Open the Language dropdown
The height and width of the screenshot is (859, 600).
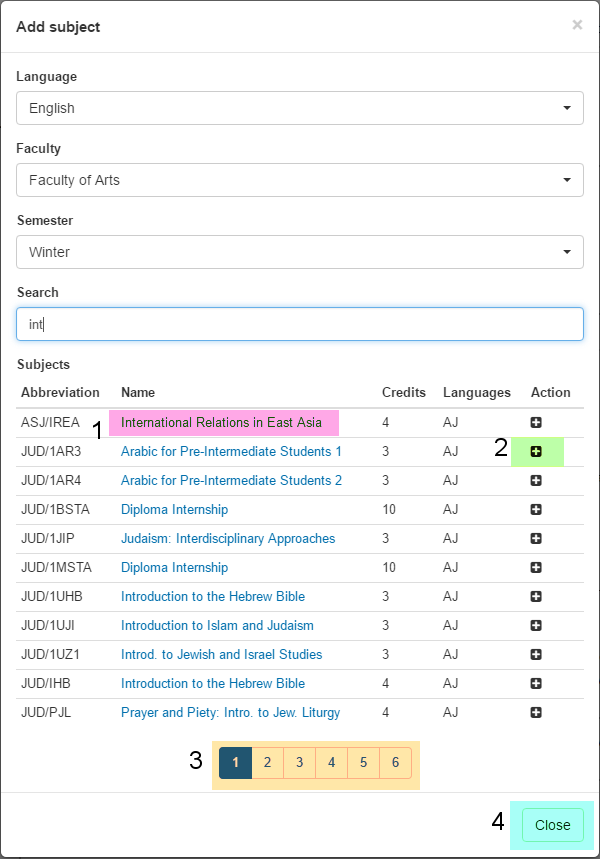pos(300,108)
